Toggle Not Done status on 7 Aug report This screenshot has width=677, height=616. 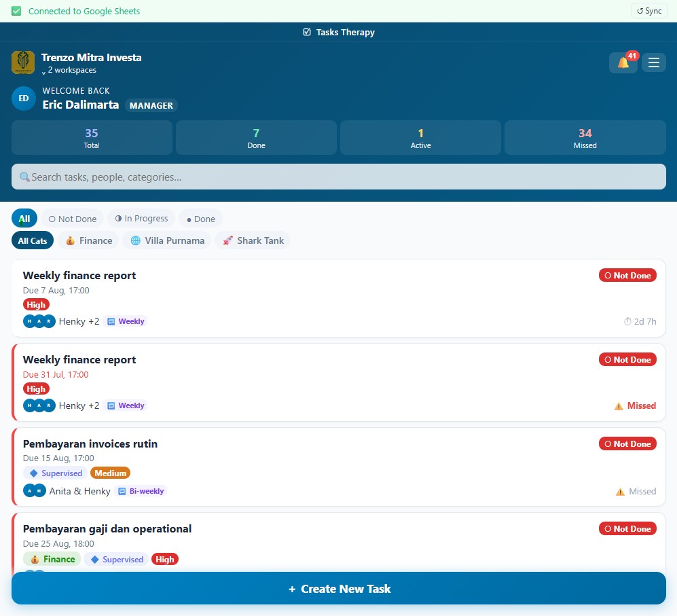pos(627,275)
